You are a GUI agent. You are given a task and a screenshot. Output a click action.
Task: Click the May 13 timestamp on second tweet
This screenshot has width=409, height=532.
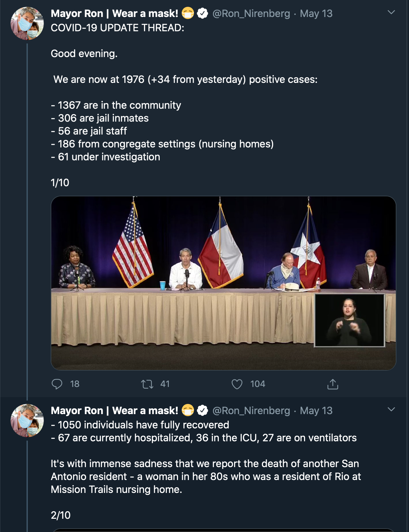click(316, 411)
